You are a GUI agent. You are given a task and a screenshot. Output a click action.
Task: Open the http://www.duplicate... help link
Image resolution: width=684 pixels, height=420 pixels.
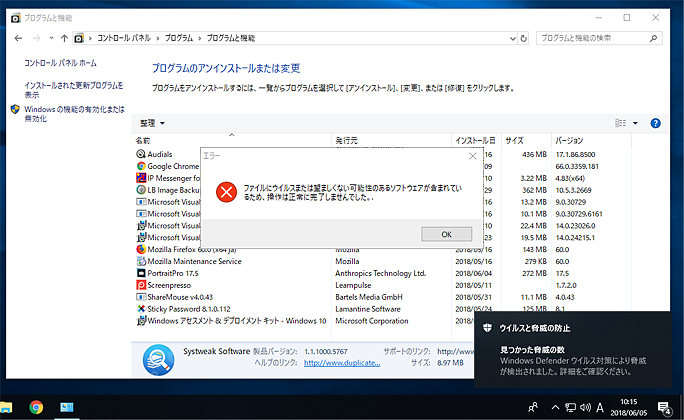[x=342, y=363]
